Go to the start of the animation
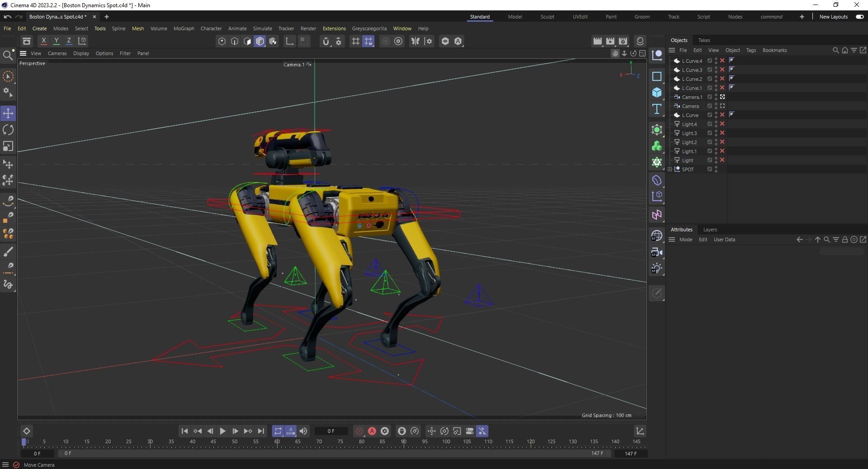Viewport: 868px width, 469px height. point(184,431)
